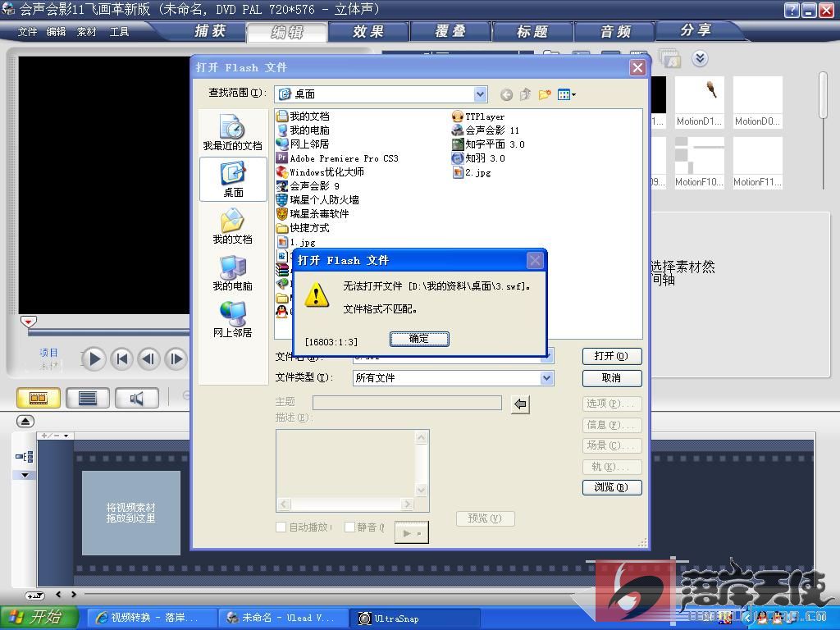This screenshot has height=630, width=840.
Task: Open the 工具 menu
Action: tap(119, 32)
